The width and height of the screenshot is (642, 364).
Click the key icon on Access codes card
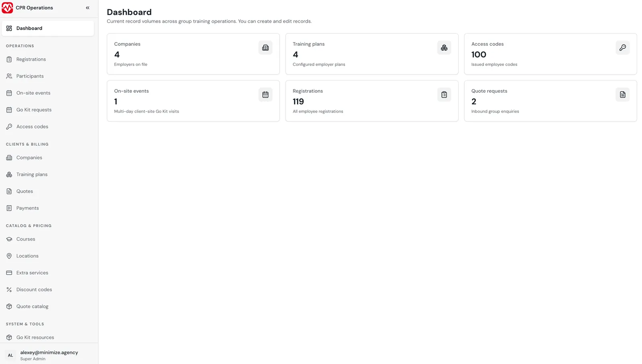(623, 48)
